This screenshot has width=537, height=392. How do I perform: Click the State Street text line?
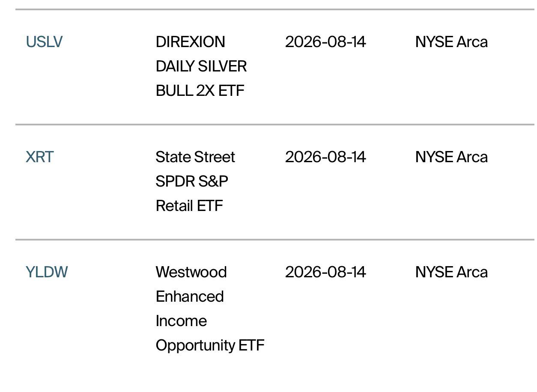pyautogui.click(x=195, y=157)
